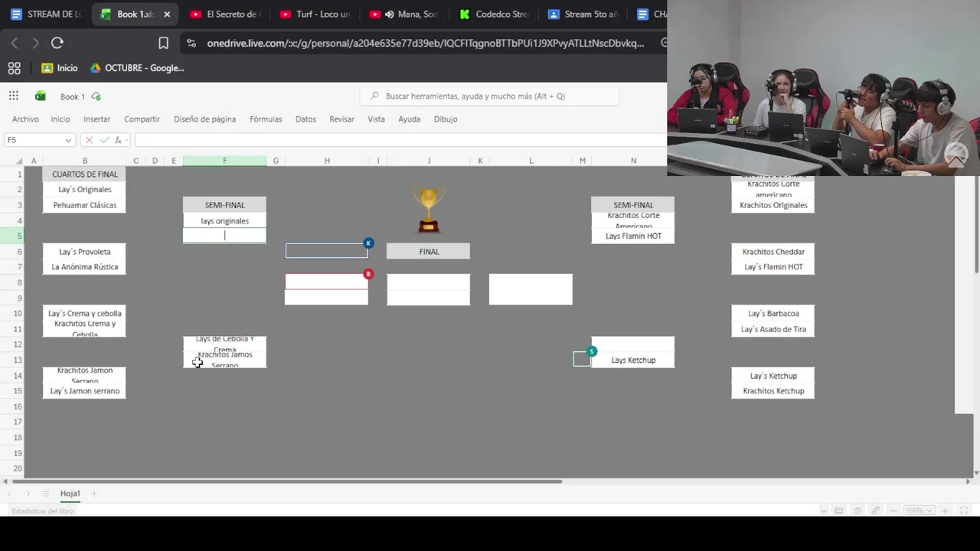
Task: Open the Name Box dropdown showing F5
Action: click(68, 140)
